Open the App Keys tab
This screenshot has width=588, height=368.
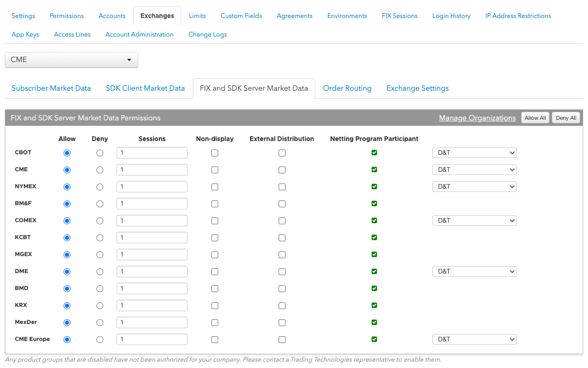[x=25, y=34]
